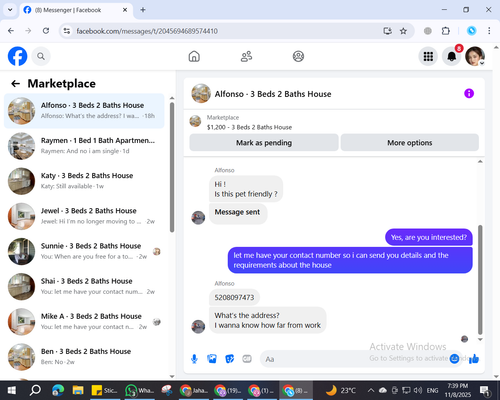The image size is (500, 400).
Task: Open File Explorer from taskbar
Action: [x=78, y=390]
